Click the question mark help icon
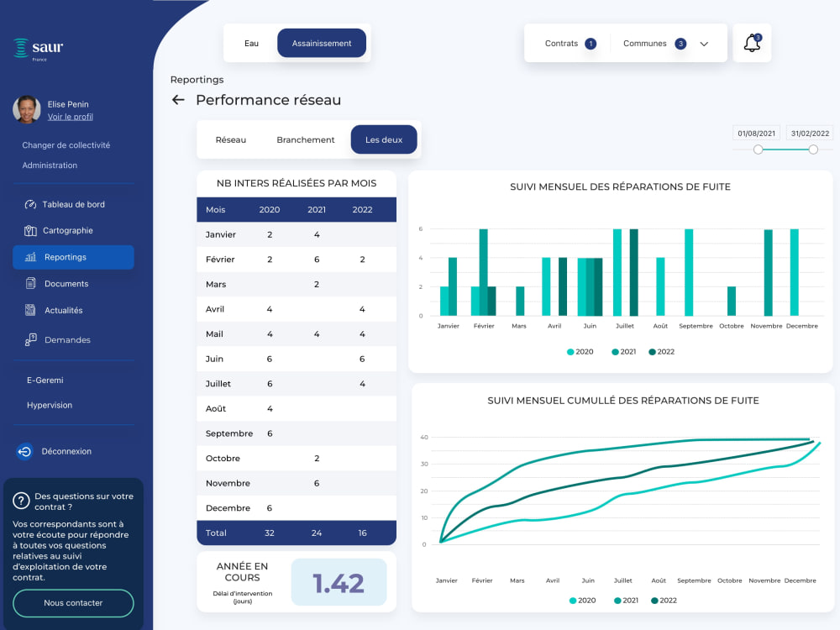840x630 pixels. click(x=21, y=501)
